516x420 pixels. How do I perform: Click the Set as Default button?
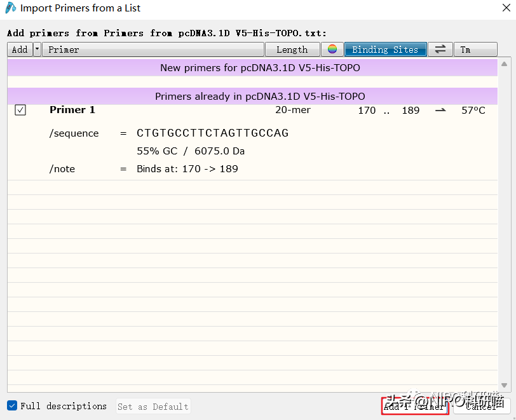[x=153, y=407]
